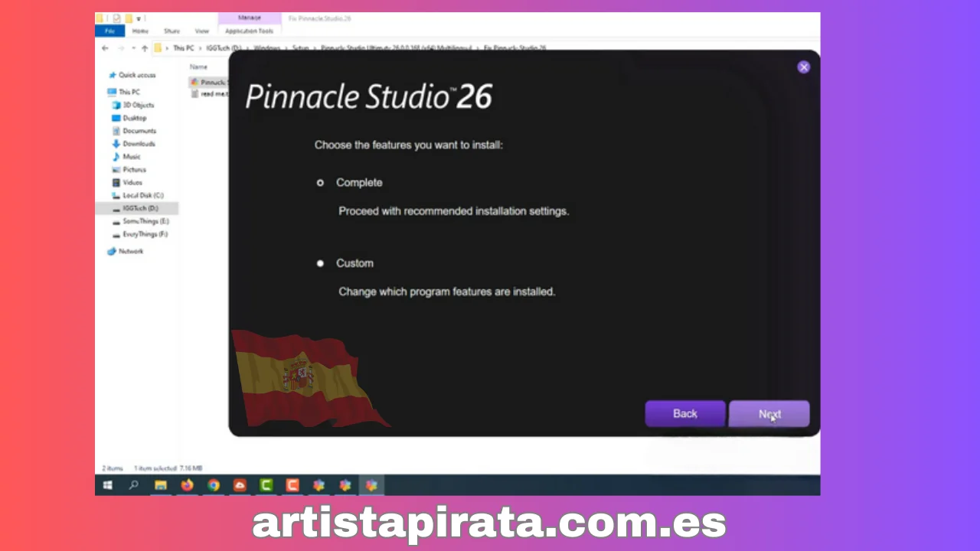The image size is (980, 551).
Task: Open SomeThings (E:) drive in sidebar
Action: pyautogui.click(x=145, y=221)
